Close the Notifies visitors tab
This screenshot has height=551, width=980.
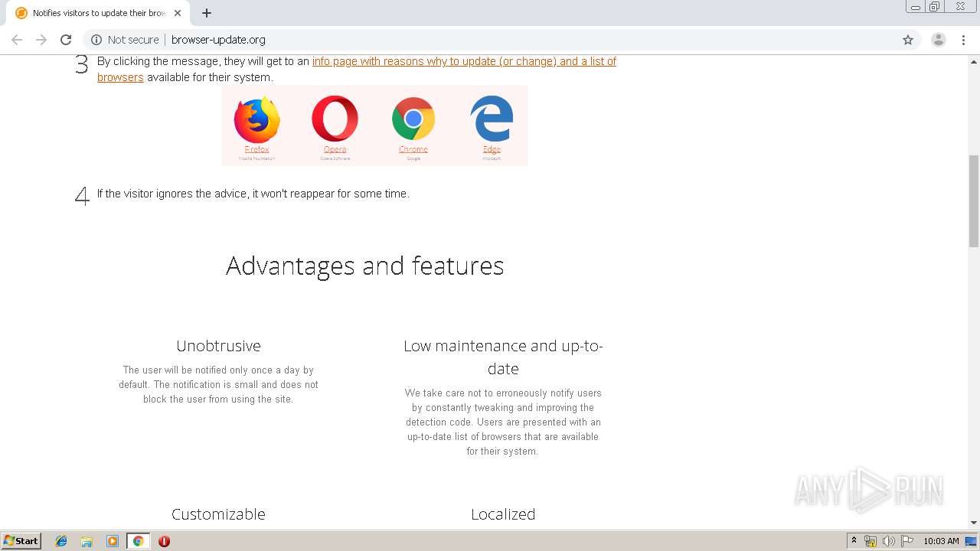[x=178, y=13]
